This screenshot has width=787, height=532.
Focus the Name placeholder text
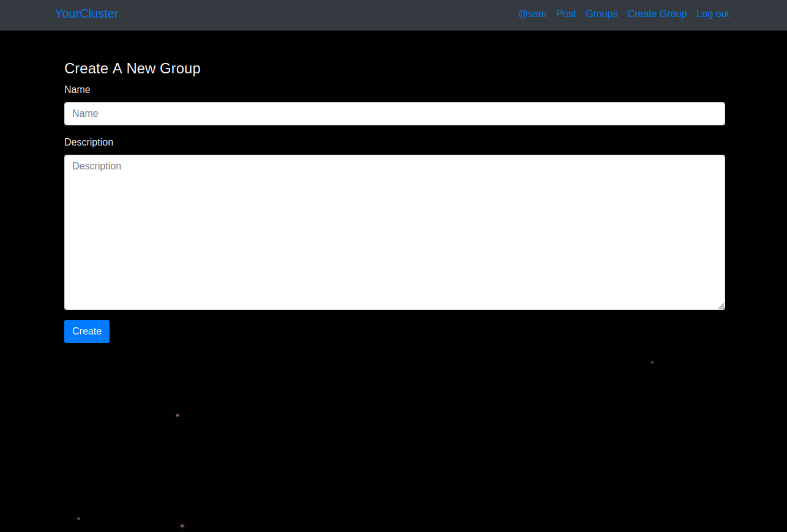tap(84, 113)
